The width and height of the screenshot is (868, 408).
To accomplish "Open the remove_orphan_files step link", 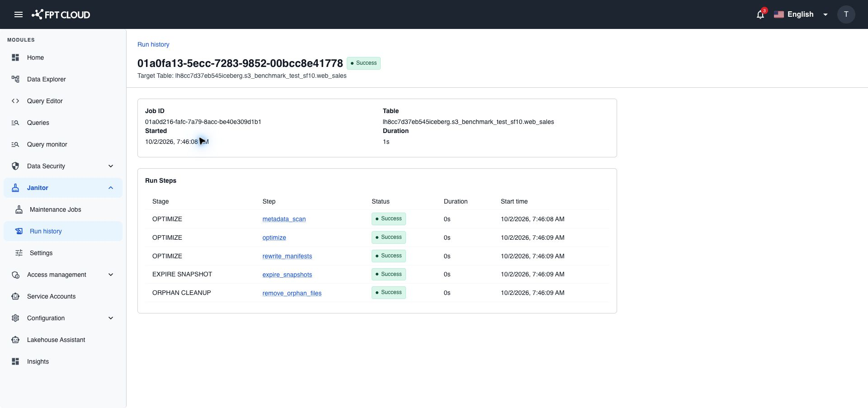I will pos(292,293).
